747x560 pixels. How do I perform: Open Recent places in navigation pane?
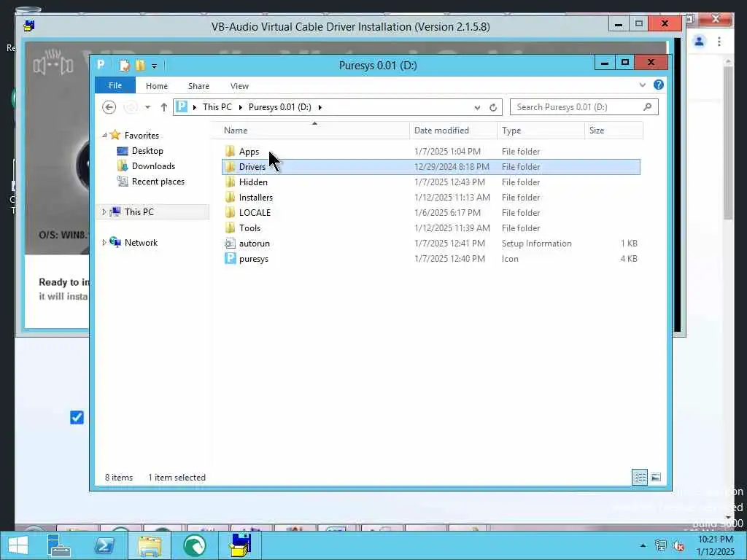(158, 182)
